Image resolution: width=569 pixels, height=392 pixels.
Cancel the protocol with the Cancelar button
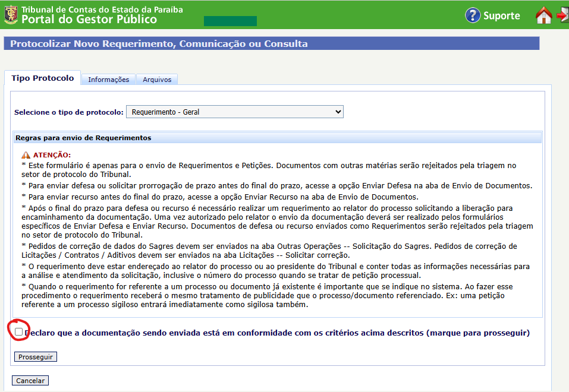coord(30,380)
